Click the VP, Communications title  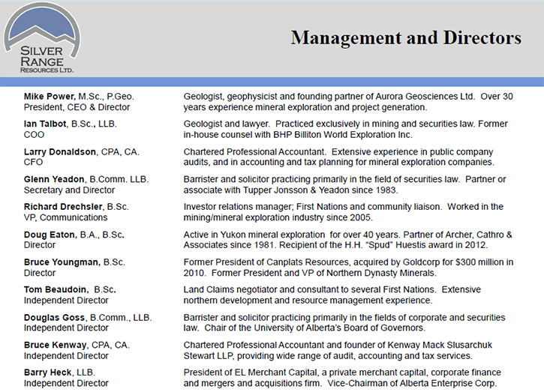[65, 217]
